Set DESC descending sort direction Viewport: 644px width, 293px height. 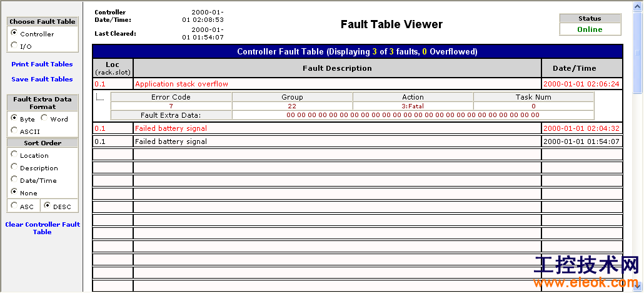click(x=48, y=205)
